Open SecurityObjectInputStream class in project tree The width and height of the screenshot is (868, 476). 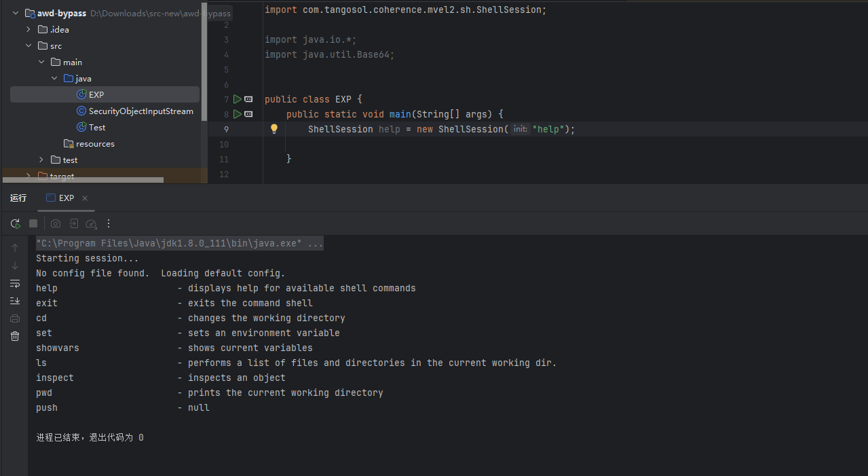click(x=140, y=111)
